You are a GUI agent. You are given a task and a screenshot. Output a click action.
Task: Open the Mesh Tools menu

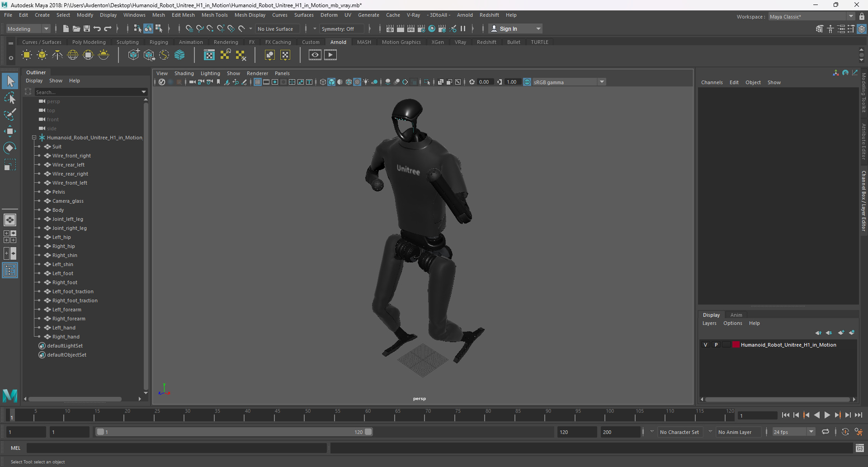click(x=214, y=15)
